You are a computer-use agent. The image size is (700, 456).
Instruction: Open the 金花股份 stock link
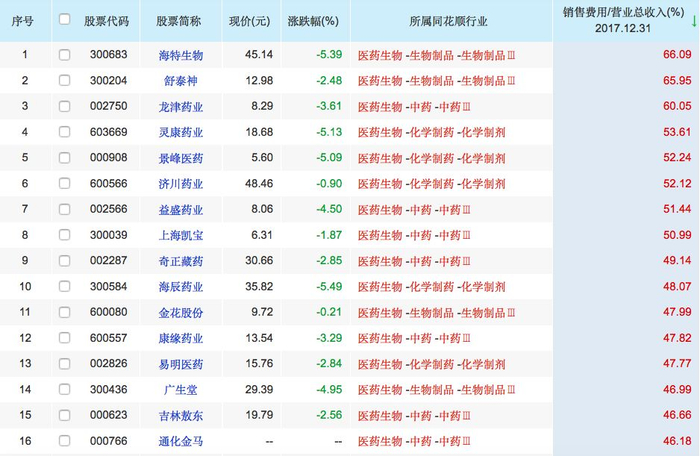click(x=181, y=313)
